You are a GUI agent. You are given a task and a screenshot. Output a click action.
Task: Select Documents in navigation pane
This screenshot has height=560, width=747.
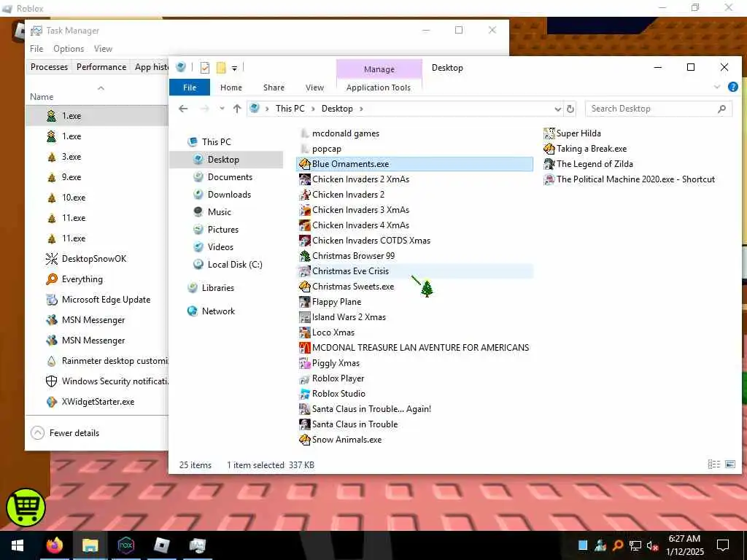(x=230, y=176)
